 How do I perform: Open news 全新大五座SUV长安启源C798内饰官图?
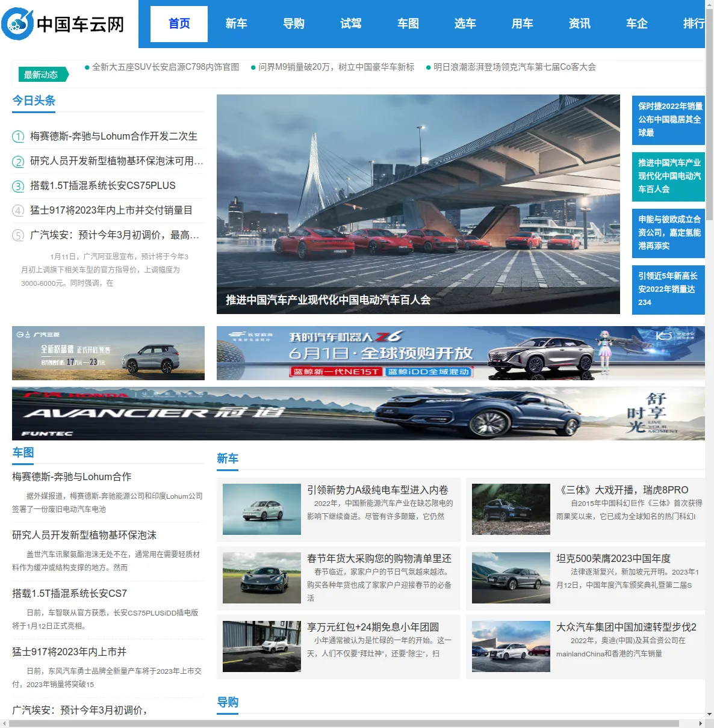tap(166, 67)
